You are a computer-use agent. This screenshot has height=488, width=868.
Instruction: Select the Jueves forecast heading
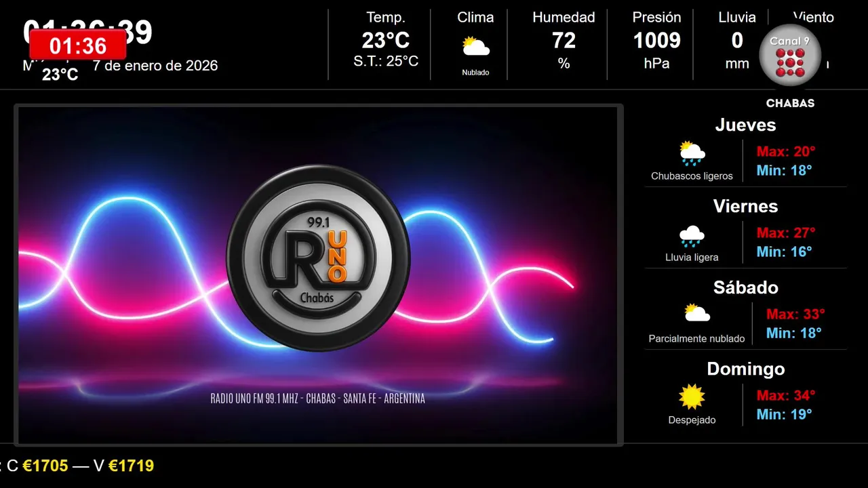(x=745, y=125)
